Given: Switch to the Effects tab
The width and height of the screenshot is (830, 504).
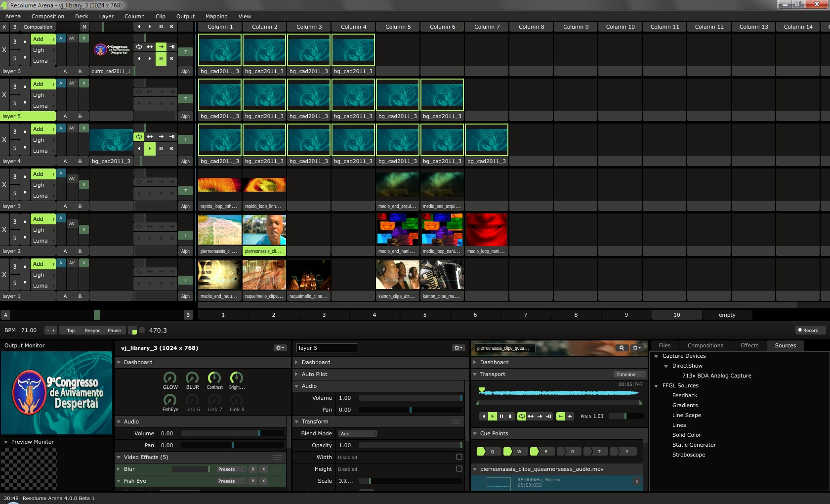Looking at the screenshot, I should pos(749,346).
